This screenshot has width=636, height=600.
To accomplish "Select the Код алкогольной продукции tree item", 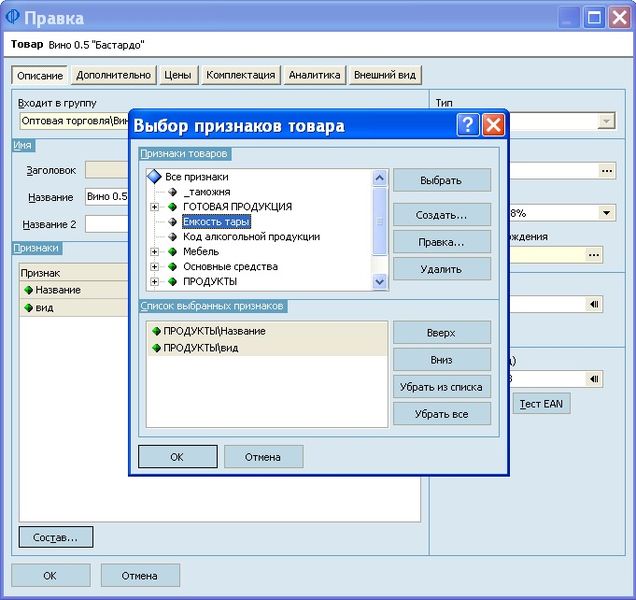I will 251,237.
